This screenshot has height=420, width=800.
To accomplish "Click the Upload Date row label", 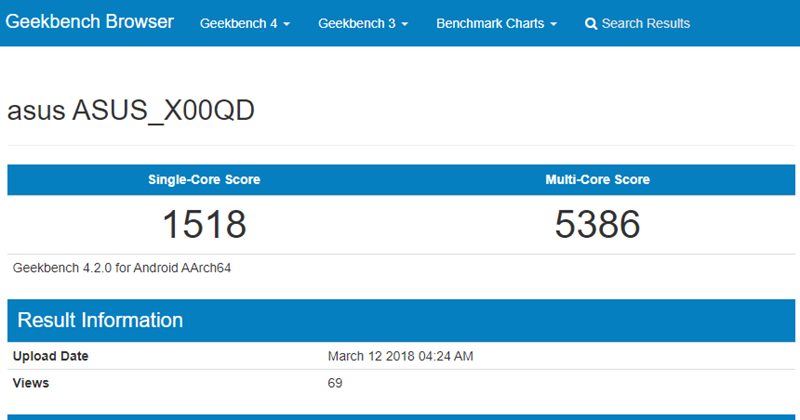I will pos(50,356).
